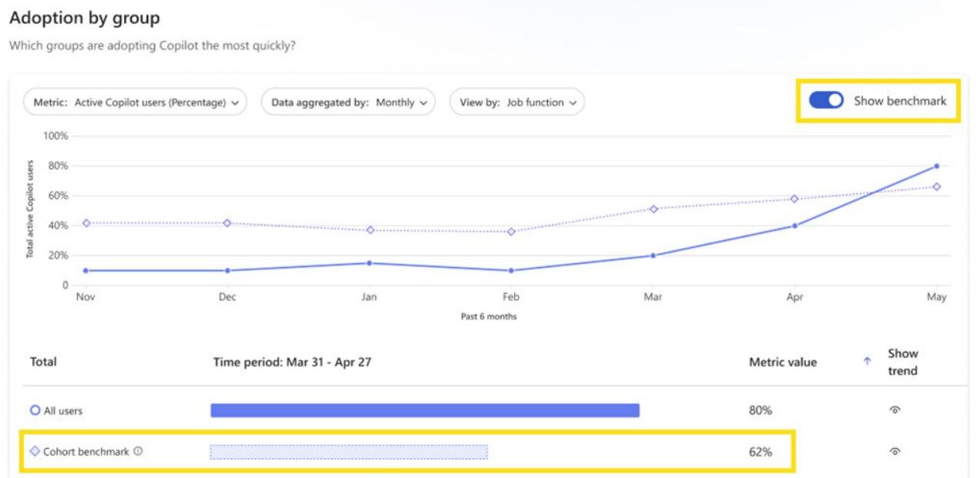
Task: Select the Apr benchmark diamond marker
Action: (794, 197)
